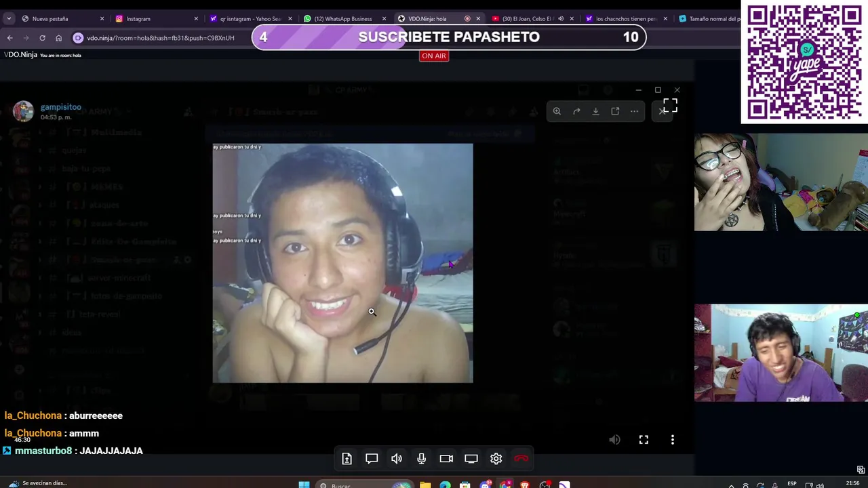Open the tab search dropdown arrow
Screen dimensions: 868x488
click(x=7, y=19)
